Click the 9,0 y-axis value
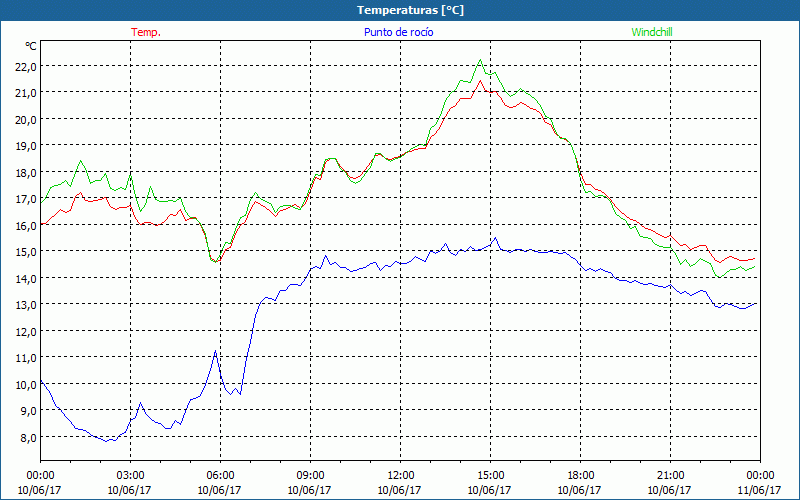The width and height of the screenshot is (800, 500). click(29, 411)
